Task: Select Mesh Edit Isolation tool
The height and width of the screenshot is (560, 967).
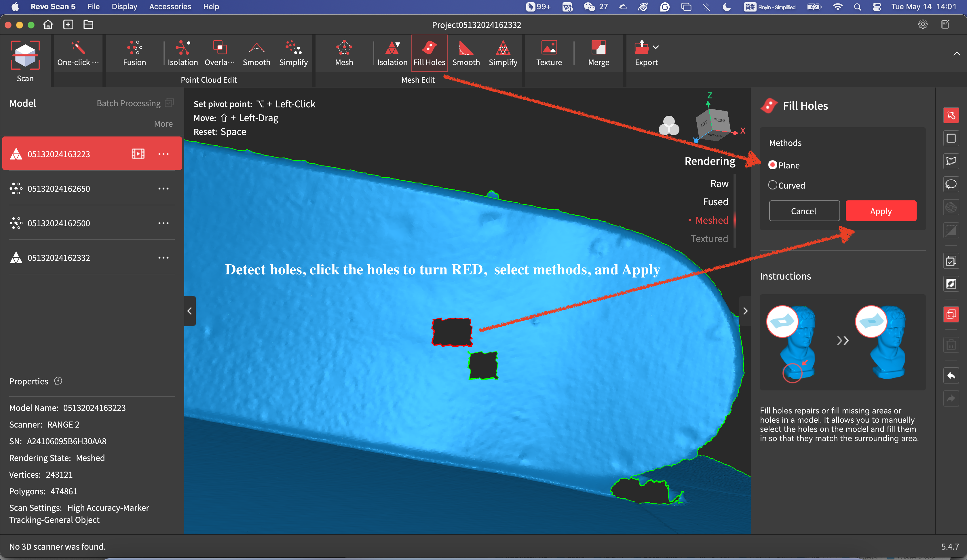Action: (392, 53)
